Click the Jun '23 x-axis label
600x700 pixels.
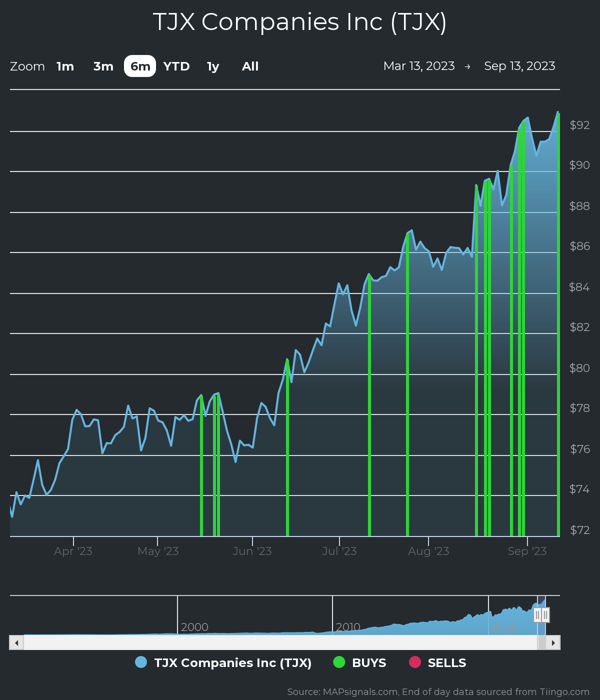click(252, 551)
